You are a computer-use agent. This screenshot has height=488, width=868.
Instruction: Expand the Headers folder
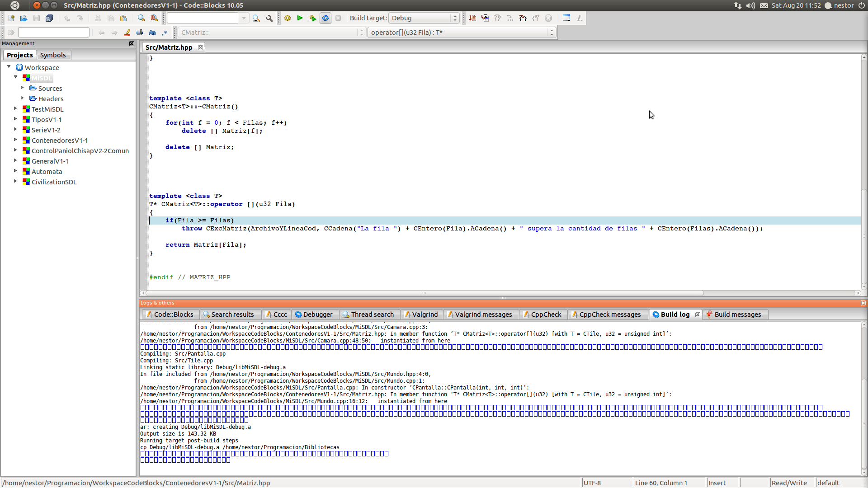coord(22,98)
